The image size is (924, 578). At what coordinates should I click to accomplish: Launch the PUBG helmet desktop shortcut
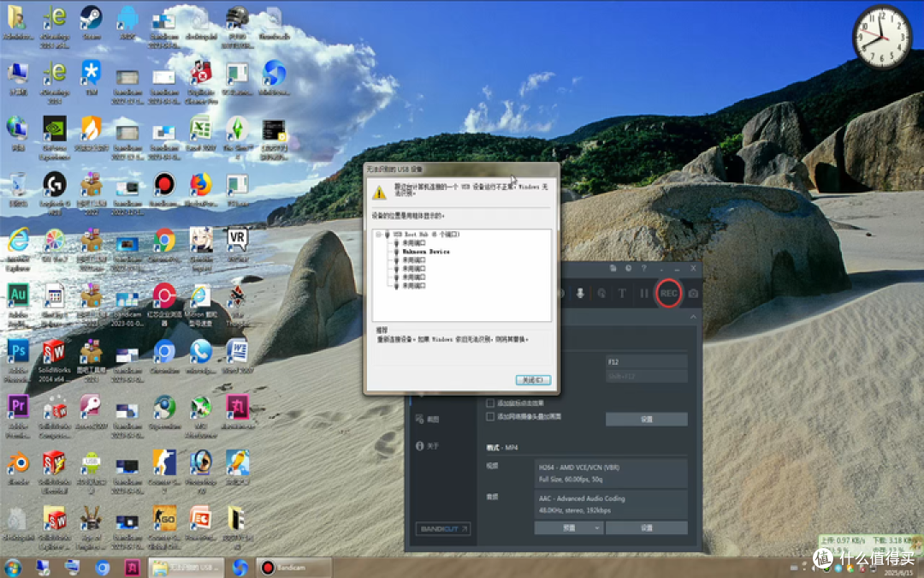click(237, 26)
